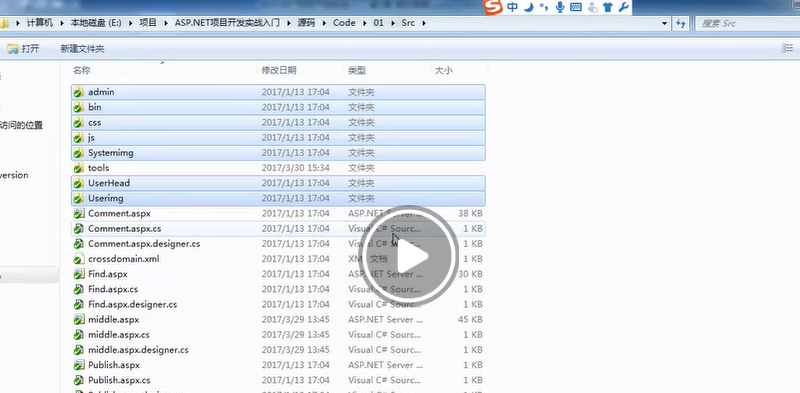Image resolution: width=800 pixels, height=393 pixels.
Task: Click the crossdomain.xml file icon
Action: point(79,259)
